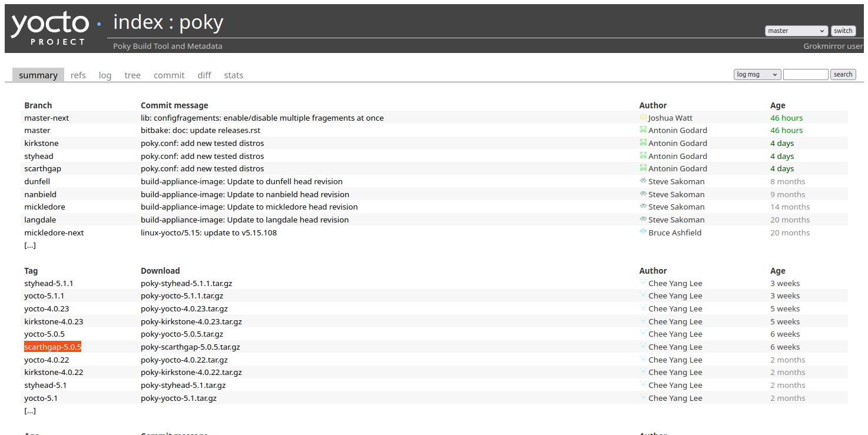Click Chee Yang Lee's avatar on the yocto-5.1 row

[x=642, y=398]
